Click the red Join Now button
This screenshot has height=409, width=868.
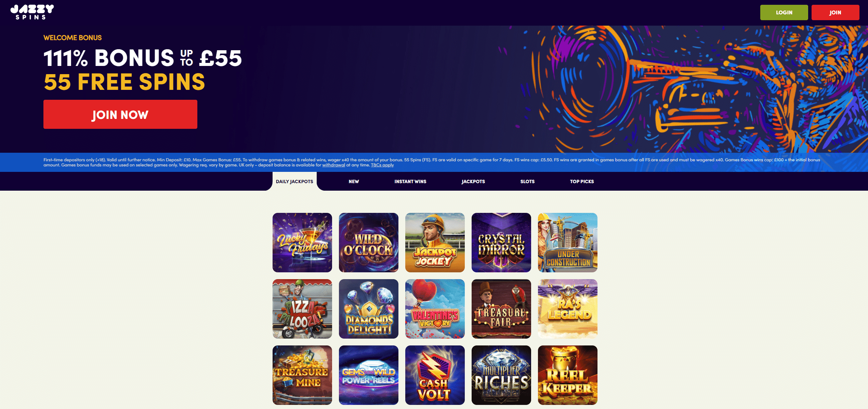(x=120, y=114)
